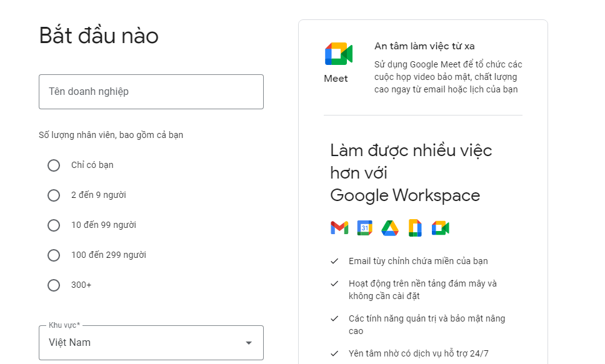Viewport: 605px width, 364px height.
Task: Select the 'Chỉ có bạn' radio option
Action: [x=54, y=165]
